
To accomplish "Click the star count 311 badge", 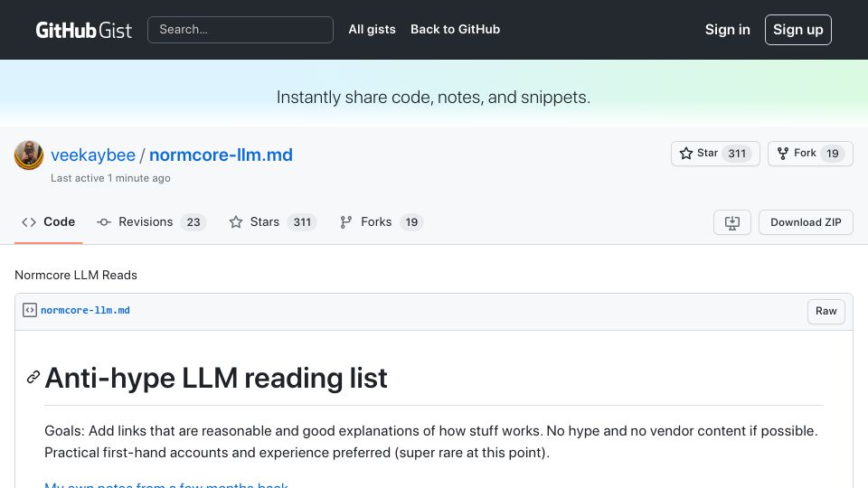I will 737,154.
